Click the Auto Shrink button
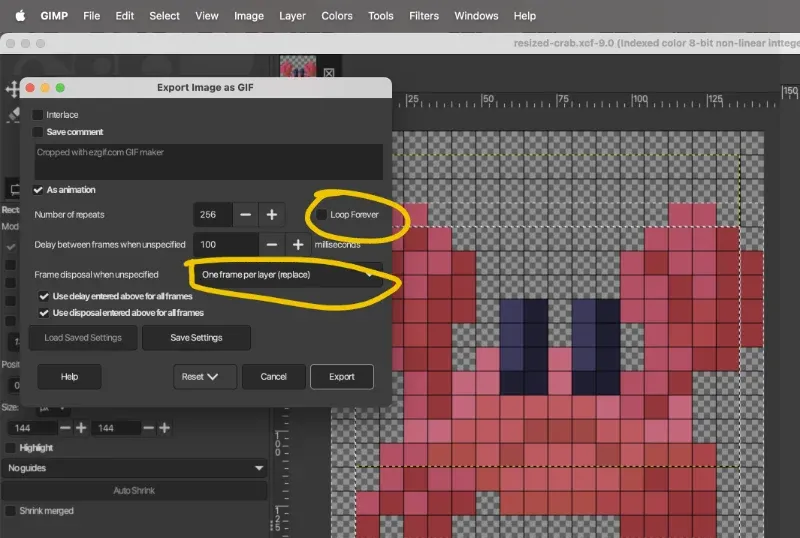Screen dimensions: 800x538 click(x=134, y=491)
